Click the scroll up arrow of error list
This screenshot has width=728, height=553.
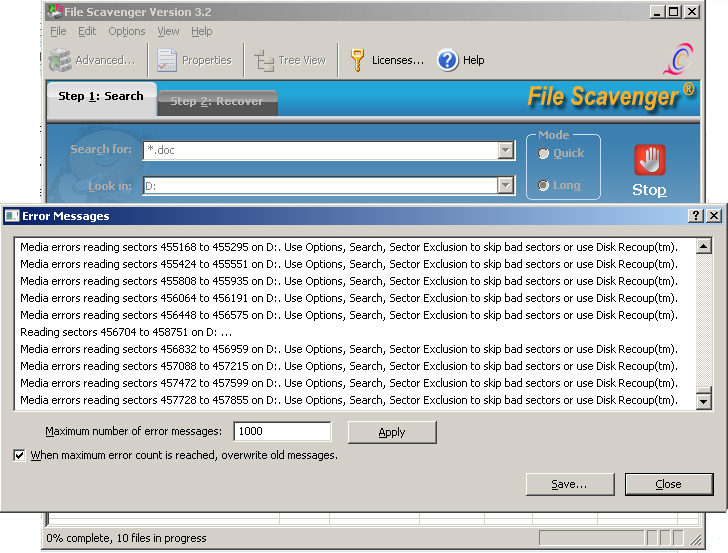pos(704,246)
